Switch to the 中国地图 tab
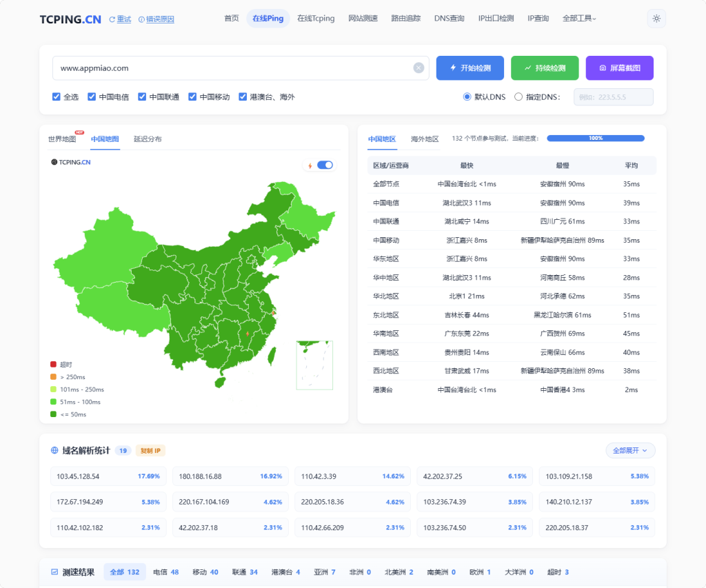Image resolution: width=706 pixels, height=588 pixels. click(x=105, y=139)
